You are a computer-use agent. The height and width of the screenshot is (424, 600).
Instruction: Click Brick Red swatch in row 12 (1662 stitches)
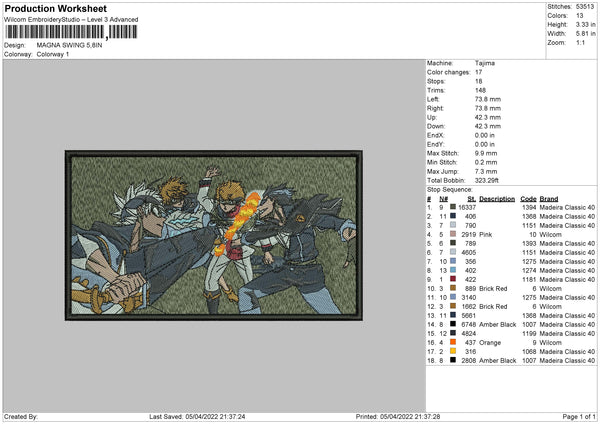(x=453, y=306)
